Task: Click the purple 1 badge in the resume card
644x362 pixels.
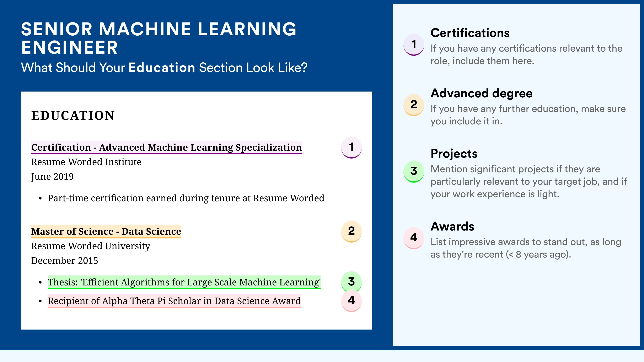Action: point(351,148)
